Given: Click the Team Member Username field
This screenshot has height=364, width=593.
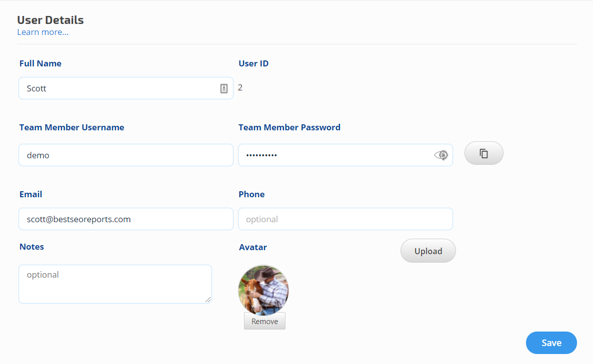Looking at the screenshot, I should (x=125, y=155).
